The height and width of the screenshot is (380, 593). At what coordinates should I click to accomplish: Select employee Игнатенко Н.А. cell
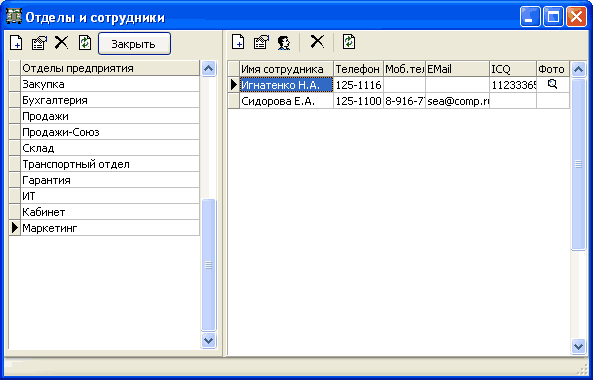click(286, 85)
